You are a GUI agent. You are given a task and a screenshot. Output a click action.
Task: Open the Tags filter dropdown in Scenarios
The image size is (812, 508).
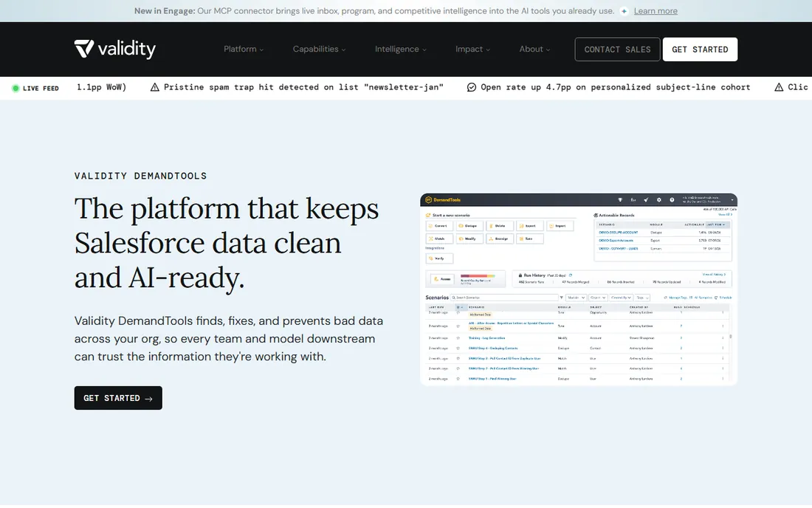click(x=642, y=298)
